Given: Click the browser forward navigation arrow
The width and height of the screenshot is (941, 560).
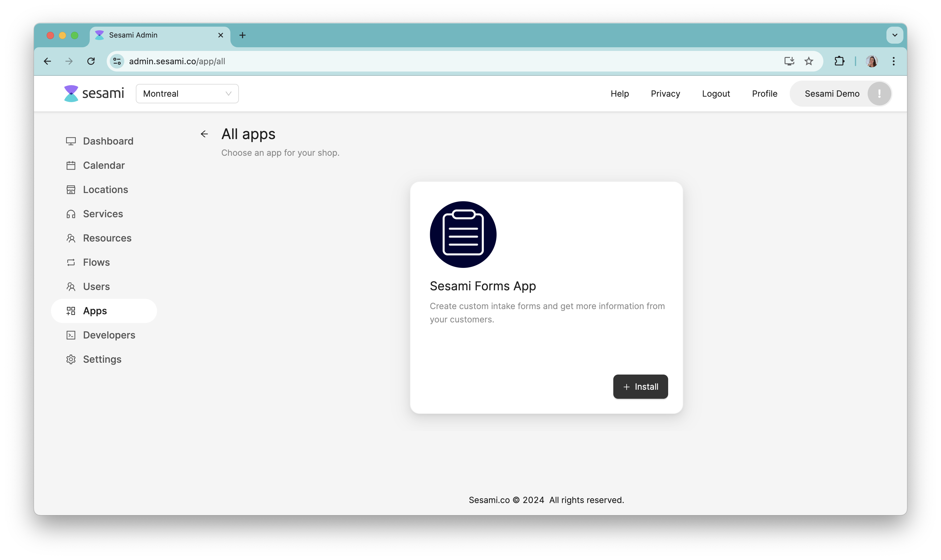Looking at the screenshot, I should coord(69,61).
